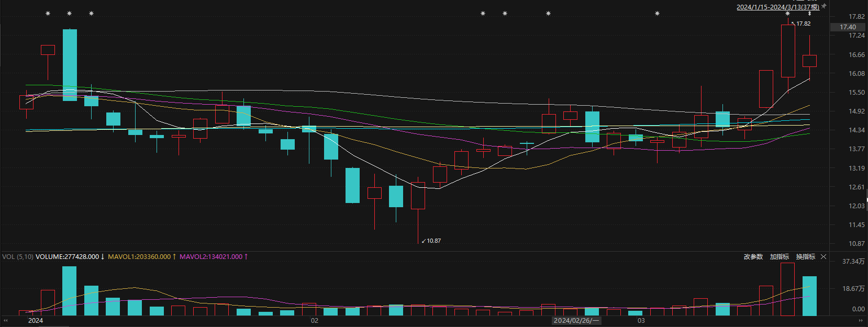Click 加指标 to add an indicator
The image size is (868, 327).
(x=779, y=257)
